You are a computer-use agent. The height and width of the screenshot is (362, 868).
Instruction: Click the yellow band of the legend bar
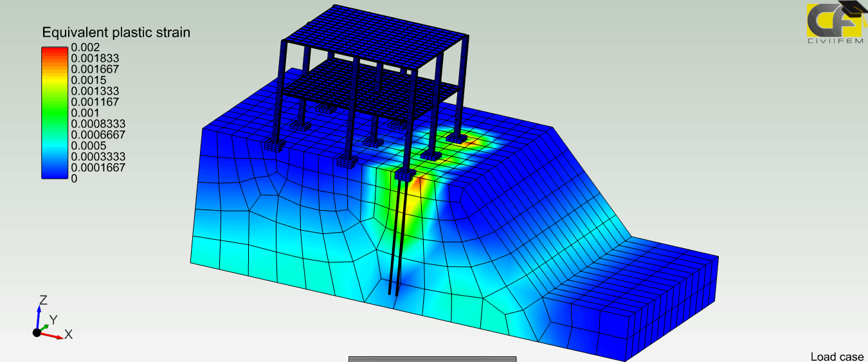coord(54,78)
